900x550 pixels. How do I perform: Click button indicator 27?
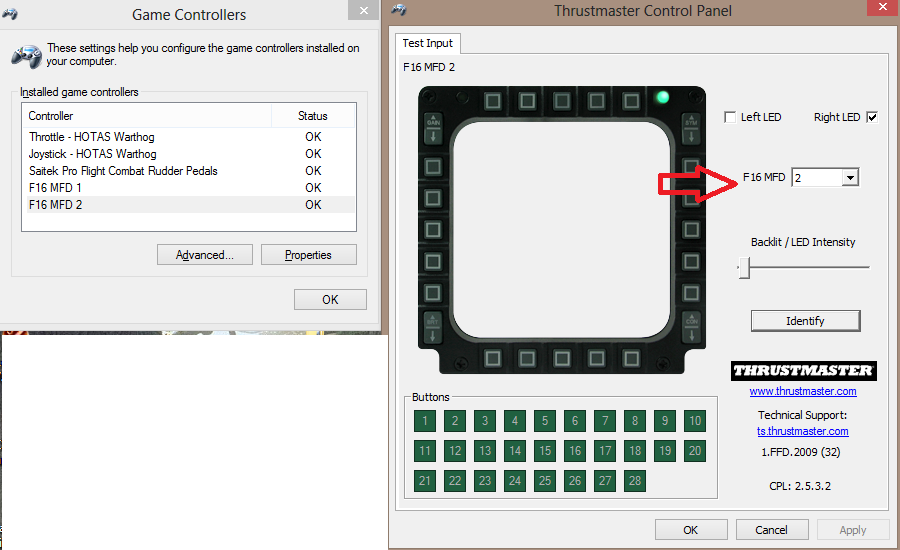tap(605, 481)
